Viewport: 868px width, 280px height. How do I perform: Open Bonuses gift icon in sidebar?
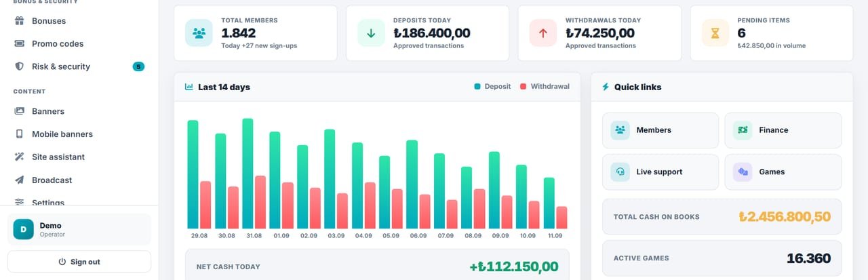coord(20,21)
